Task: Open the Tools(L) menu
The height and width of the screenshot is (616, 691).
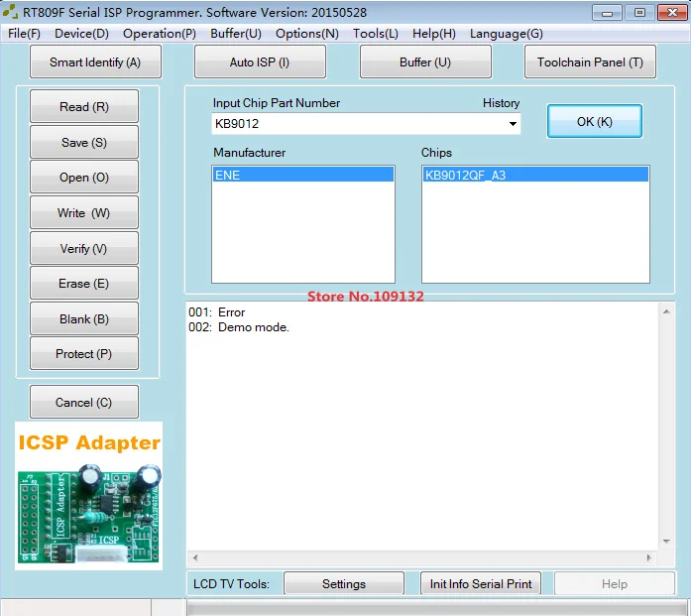Action: point(376,34)
